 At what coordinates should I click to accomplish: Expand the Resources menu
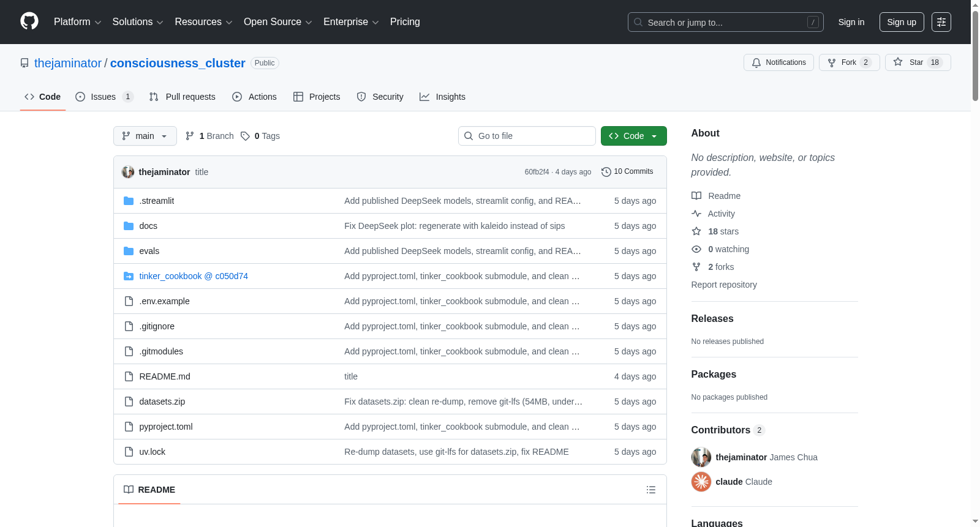203,22
